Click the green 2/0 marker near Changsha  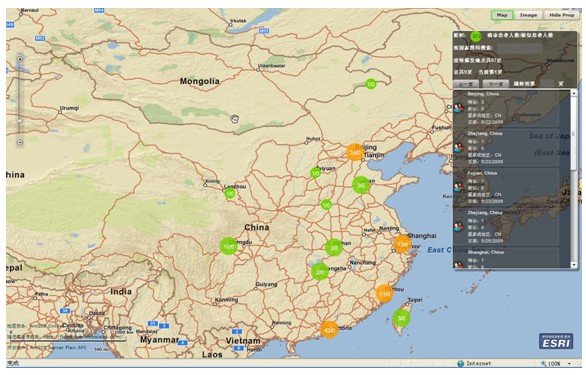(x=320, y=272)
